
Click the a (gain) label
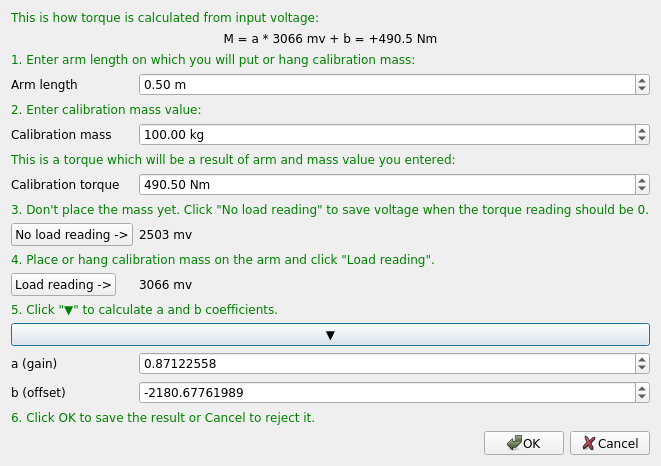pyautogui.click(x=34, y=364)
